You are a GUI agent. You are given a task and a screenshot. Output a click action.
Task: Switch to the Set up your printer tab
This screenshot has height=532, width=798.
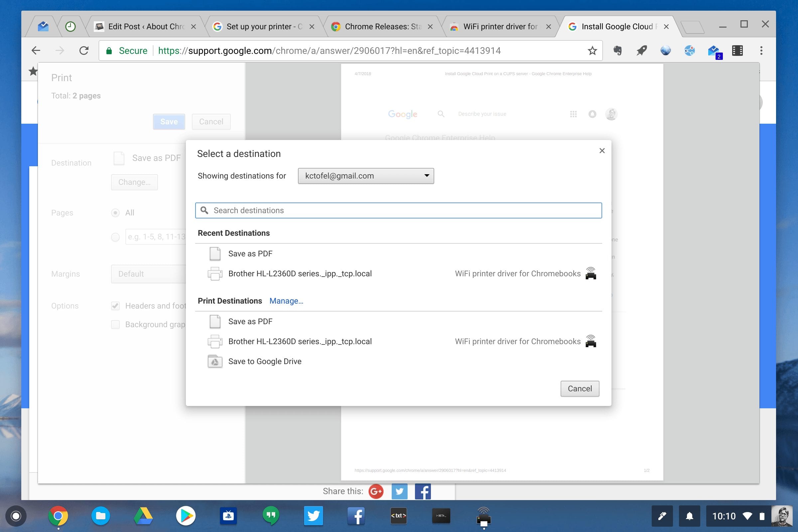click(263, 27)
